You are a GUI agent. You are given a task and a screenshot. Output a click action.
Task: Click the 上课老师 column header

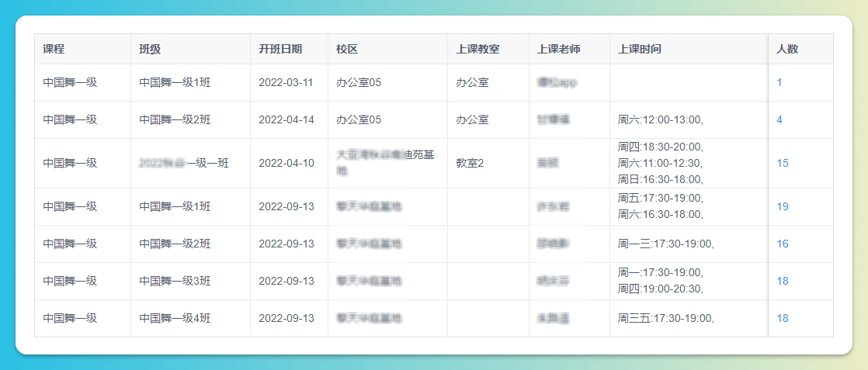[558, 49]
